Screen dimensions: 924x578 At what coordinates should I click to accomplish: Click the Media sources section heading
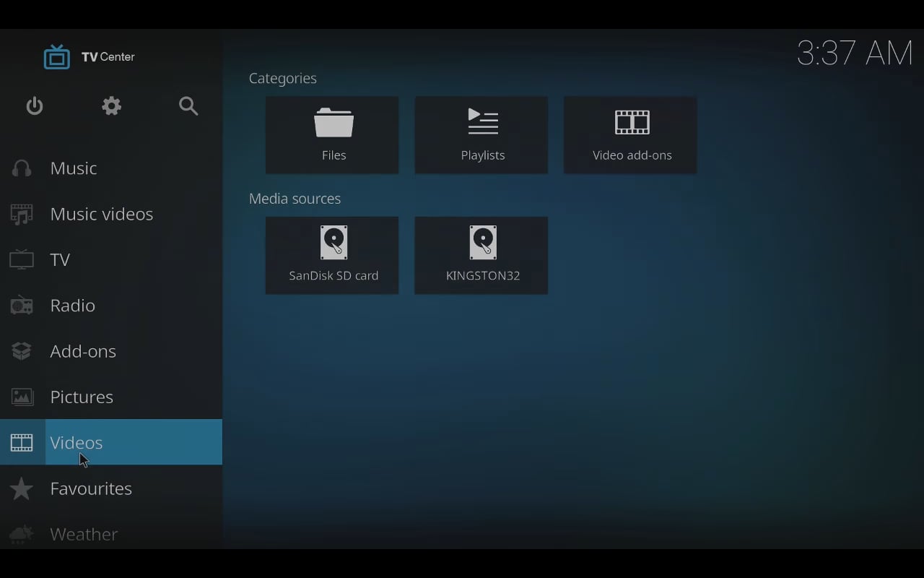[x=295, y=198]
